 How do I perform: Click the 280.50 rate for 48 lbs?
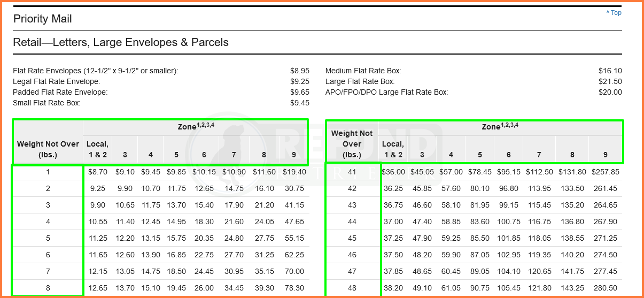[606, 288]
